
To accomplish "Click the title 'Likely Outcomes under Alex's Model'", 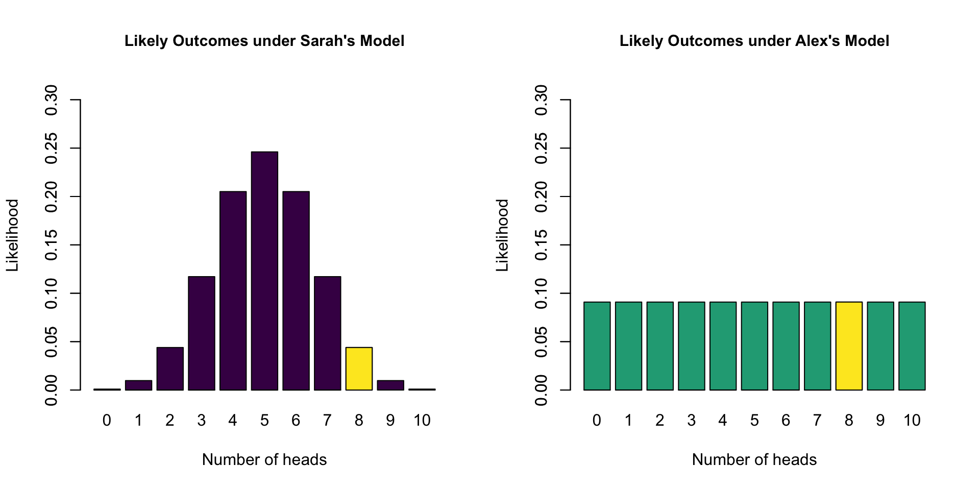I will coord(754,41).
